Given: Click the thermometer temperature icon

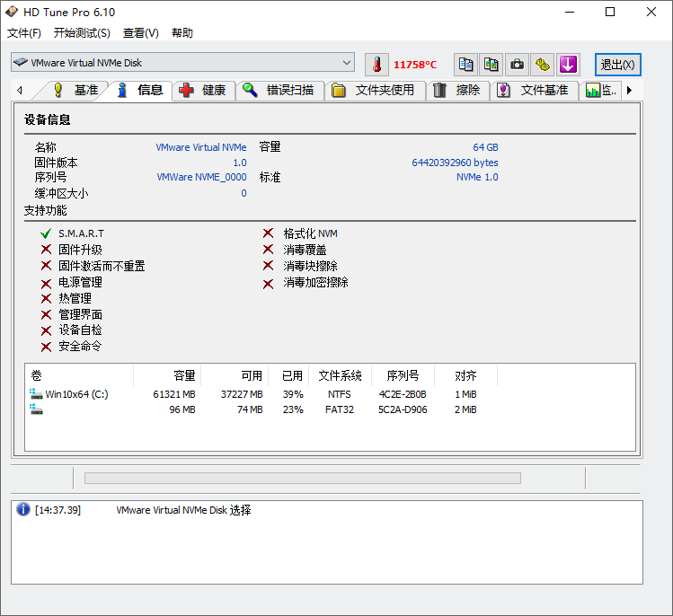Looking at the screenshot, I should tap(376, 65).
